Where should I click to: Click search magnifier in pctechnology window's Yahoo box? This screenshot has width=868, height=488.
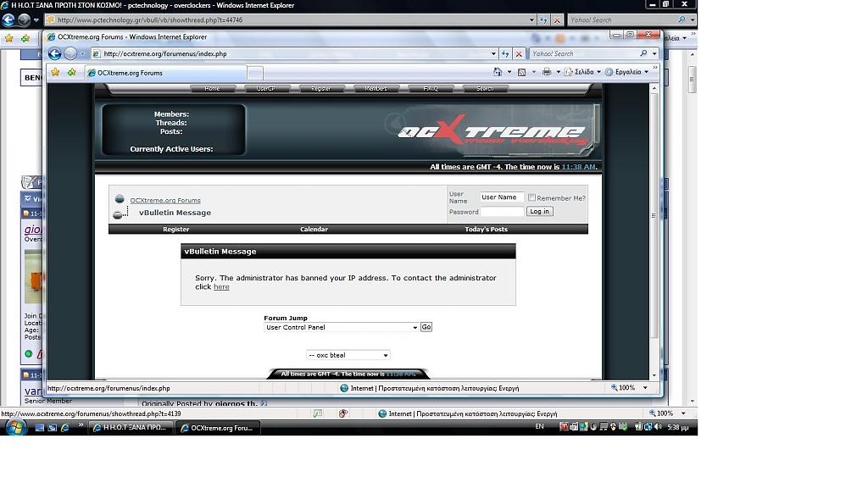(682, 20)
